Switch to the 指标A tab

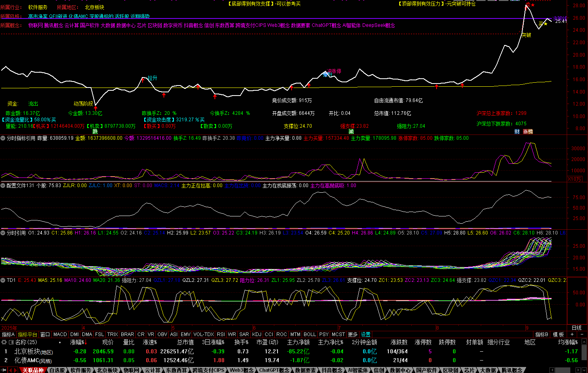(8, 334)
